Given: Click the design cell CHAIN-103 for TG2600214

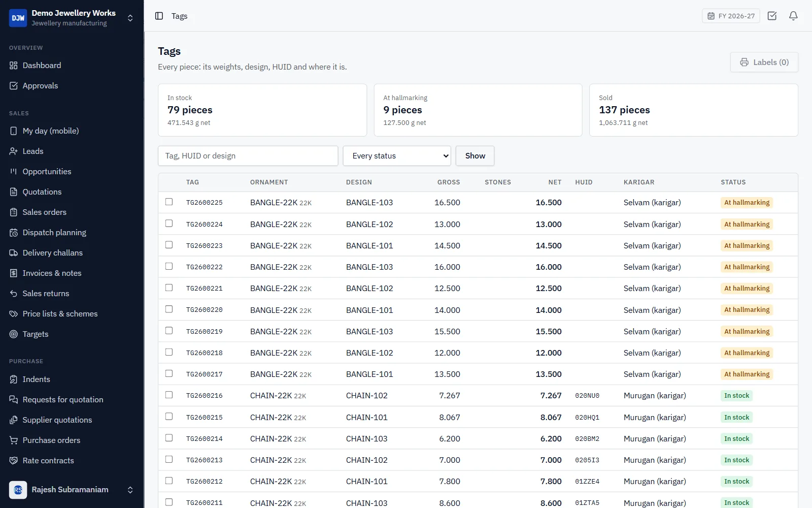Looking at the screenshot, I should 366,438.
